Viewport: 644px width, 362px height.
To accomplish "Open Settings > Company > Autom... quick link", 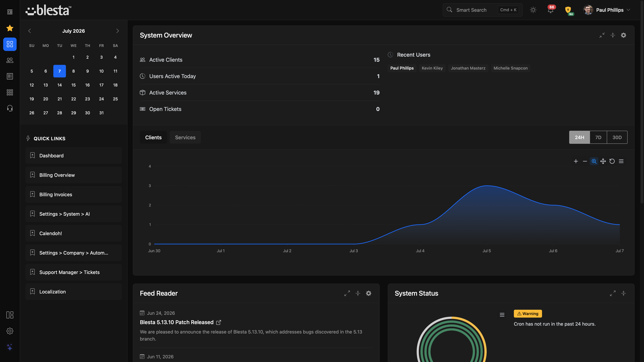I will pos(73,253).
